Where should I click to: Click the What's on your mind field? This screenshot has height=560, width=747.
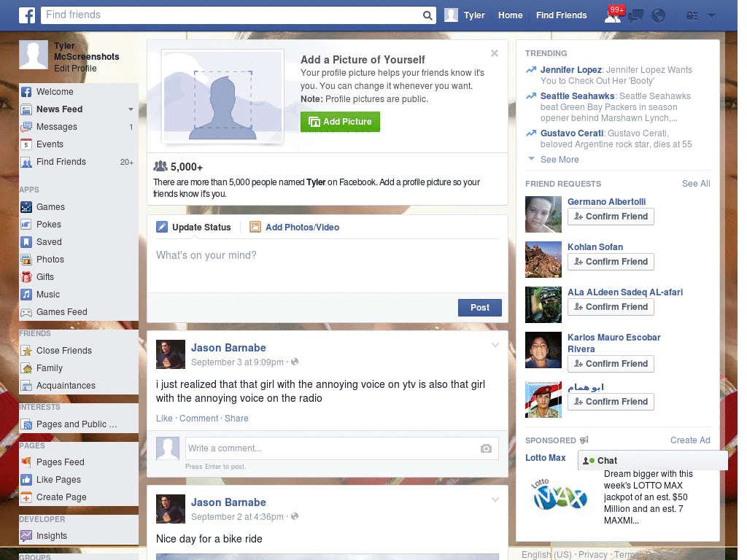point(328,265)
